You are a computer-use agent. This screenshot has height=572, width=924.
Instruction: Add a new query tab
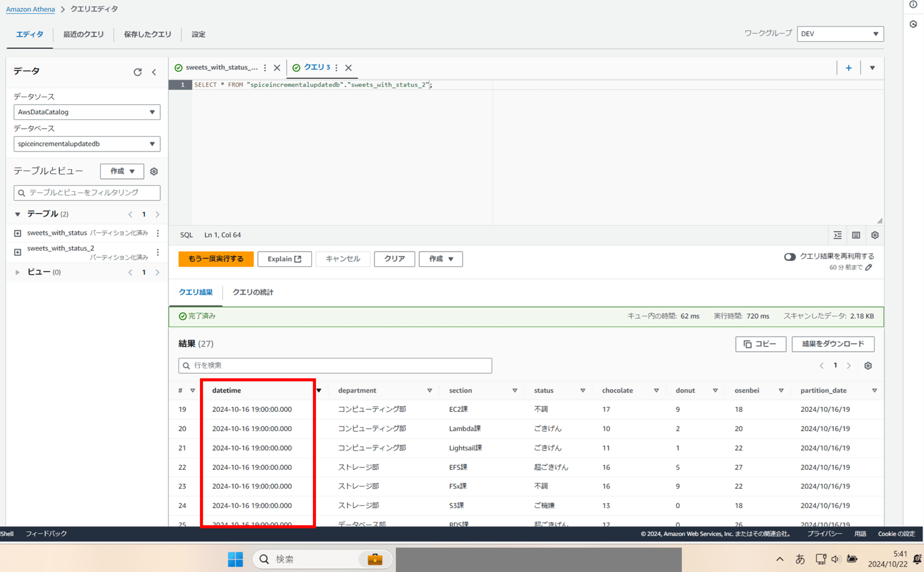coord(849,68)
